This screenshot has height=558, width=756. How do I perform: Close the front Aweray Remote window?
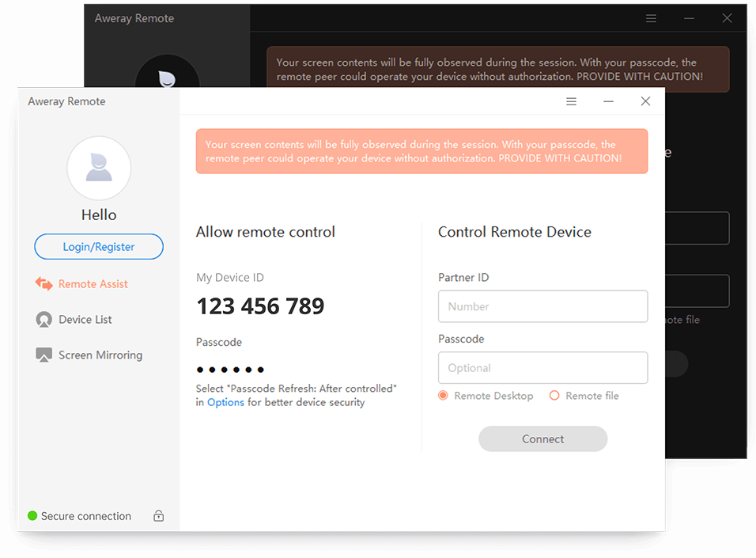pyautogui.click(x=645, y=101)
